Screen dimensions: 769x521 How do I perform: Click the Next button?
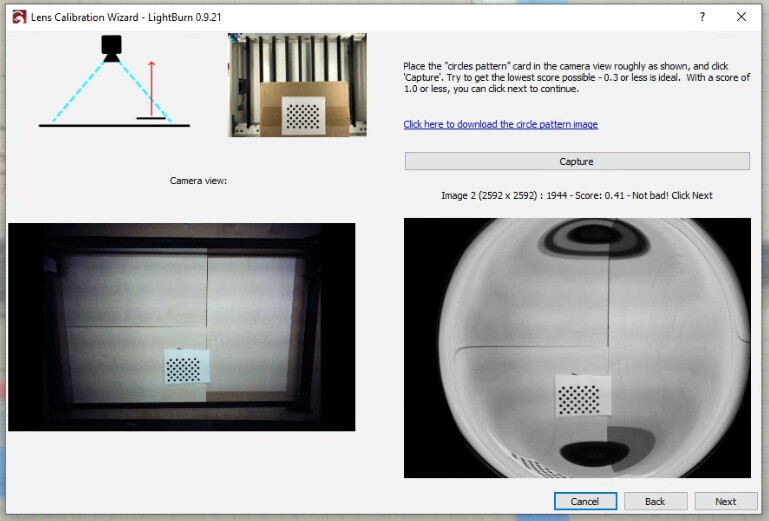725,501
